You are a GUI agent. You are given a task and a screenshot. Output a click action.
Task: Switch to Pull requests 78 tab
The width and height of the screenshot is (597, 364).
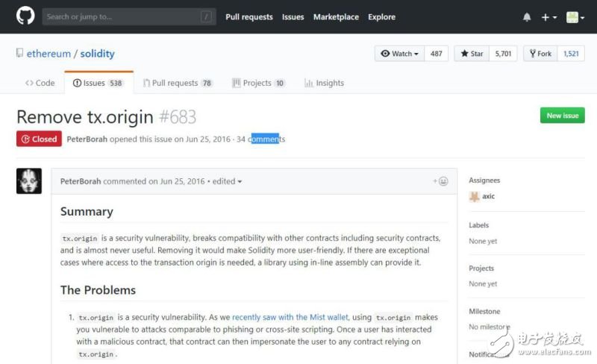[x=178, y=83]
